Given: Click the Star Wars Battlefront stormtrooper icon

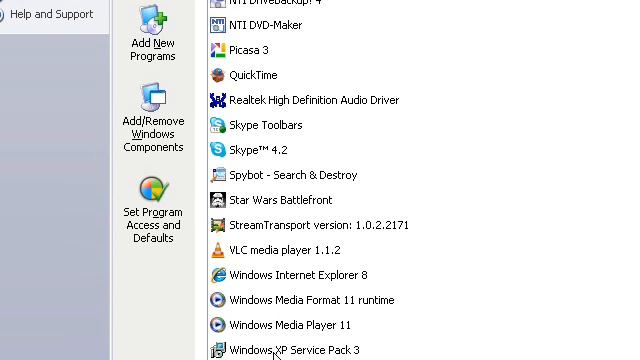Looking at the screenshot, I should click(218, 200).
